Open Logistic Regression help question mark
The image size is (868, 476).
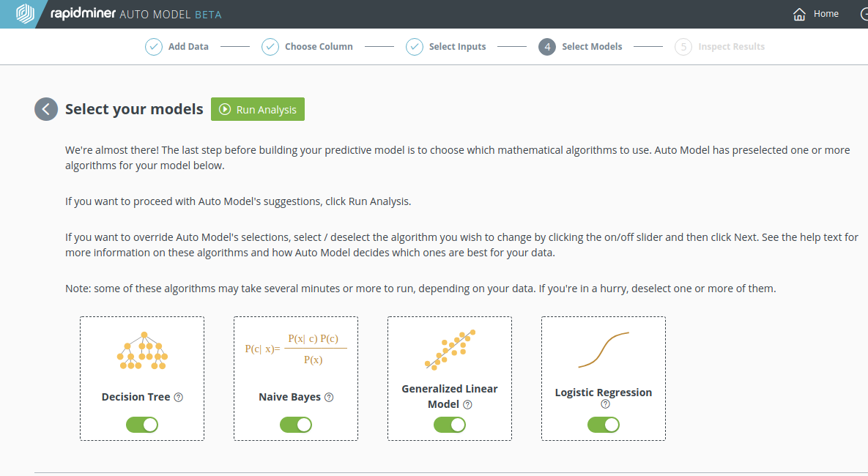[605, 404]
